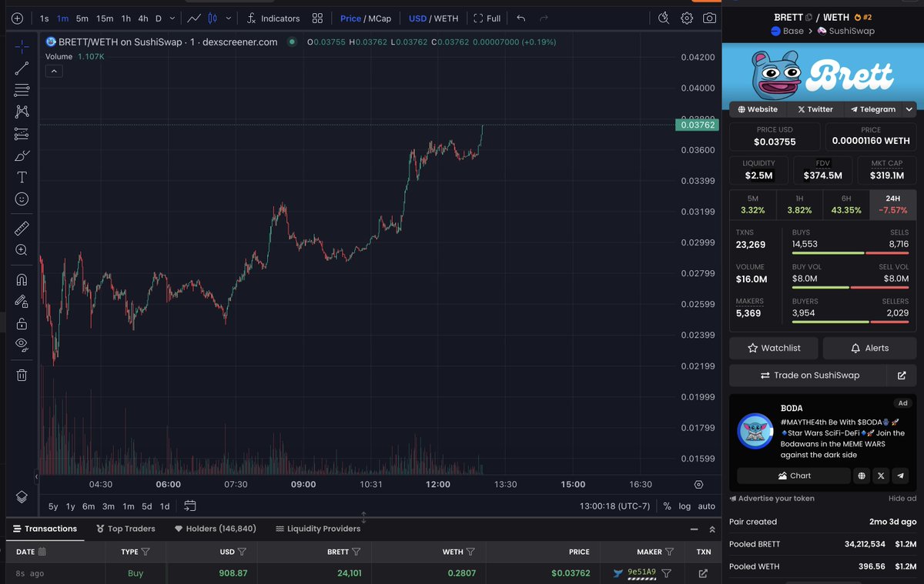Expand chart with Full button
Image resolution: width=924 pixels, height=584 pixels.
coord(487,18)
